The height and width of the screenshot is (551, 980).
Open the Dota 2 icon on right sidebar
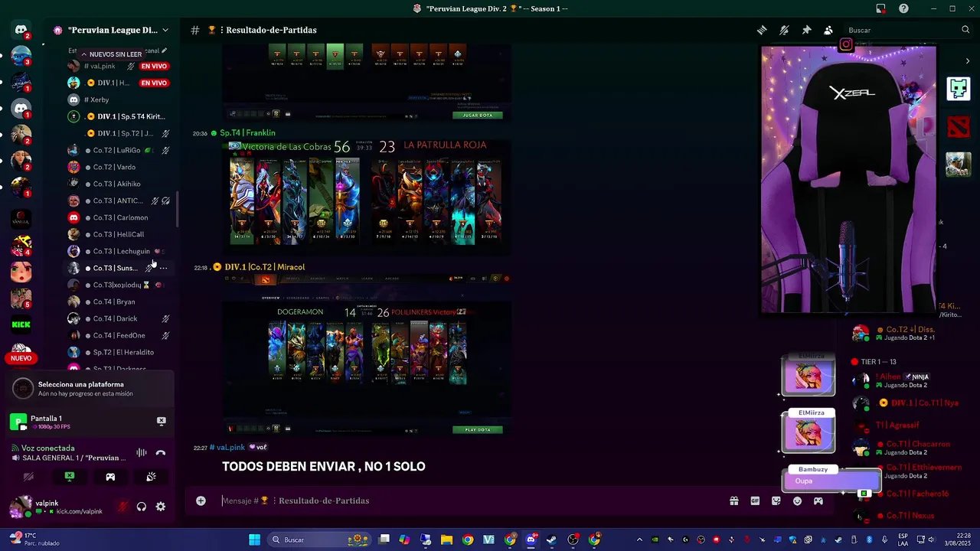click(959, 126)
